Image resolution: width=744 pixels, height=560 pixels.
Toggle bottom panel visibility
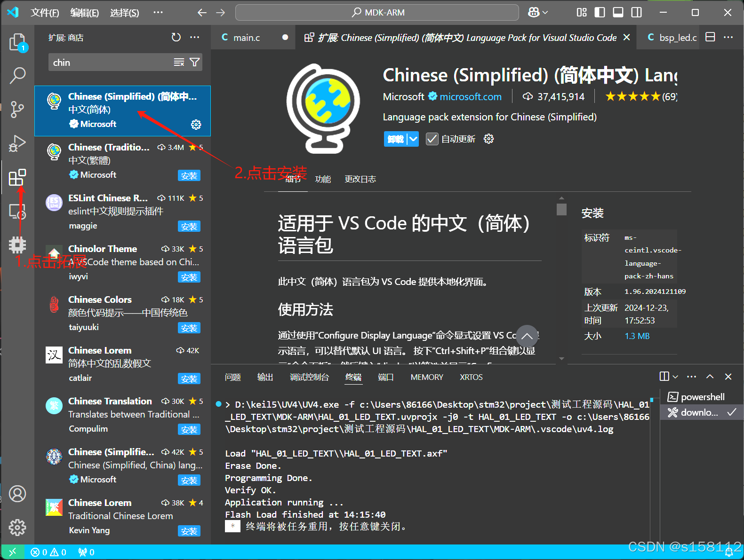point(618,12)
